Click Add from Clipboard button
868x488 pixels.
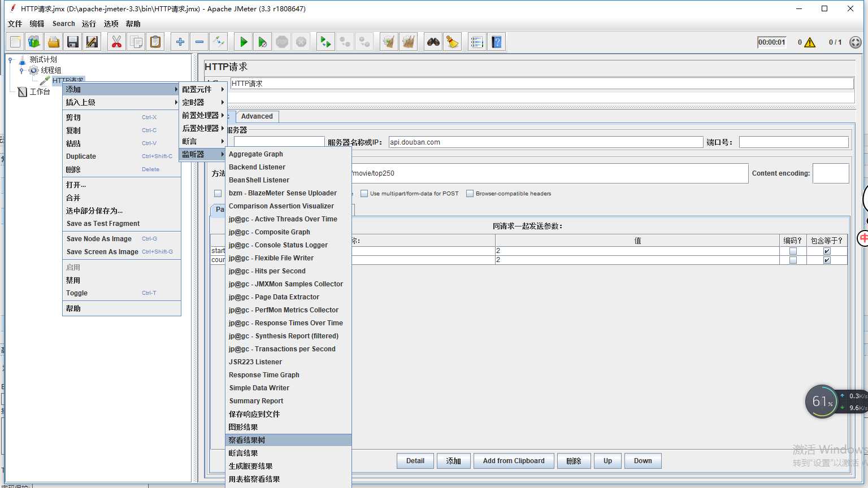tap(514, 461)
